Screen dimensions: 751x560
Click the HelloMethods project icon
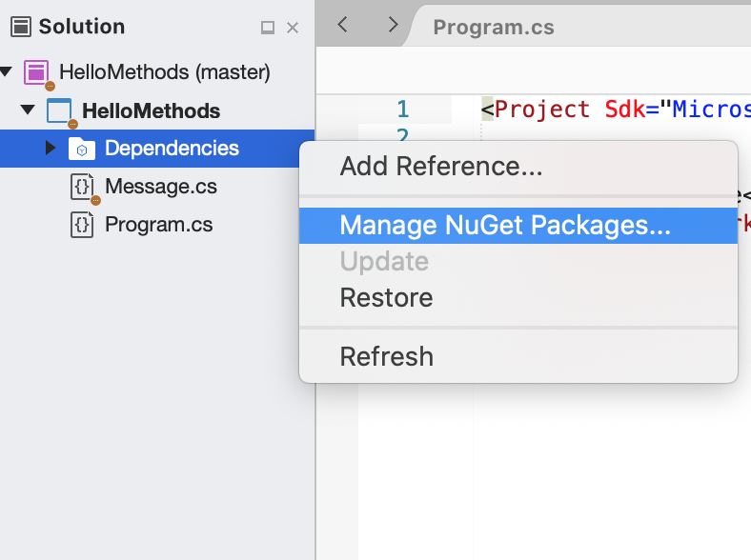click(x=59, y=110)
